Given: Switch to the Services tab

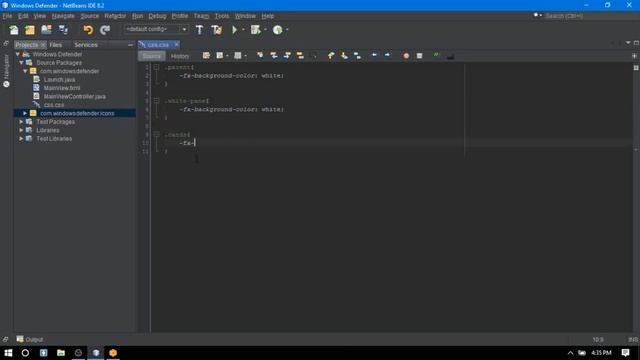Looking at the screenshot, I should coord(86,45).
